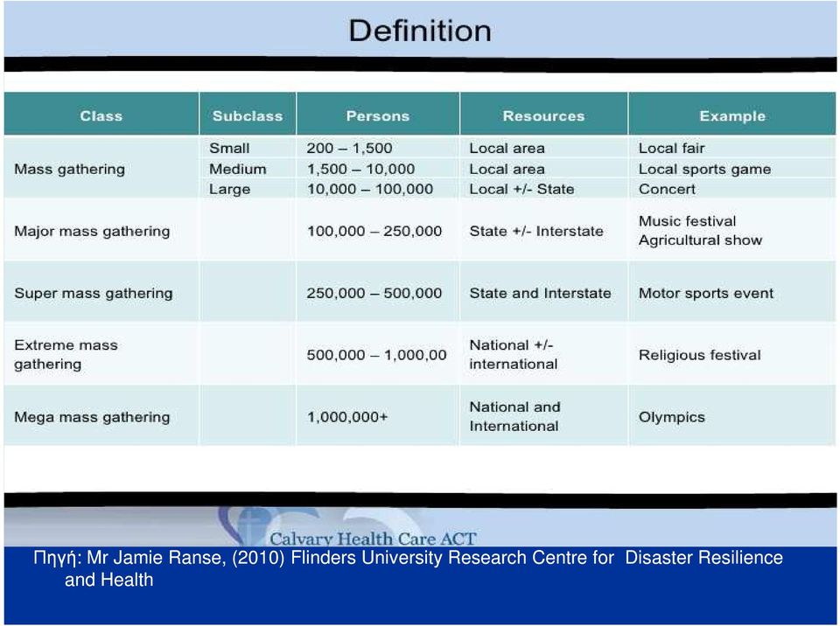Select the 'Persons' column header

tap(378, 115)
